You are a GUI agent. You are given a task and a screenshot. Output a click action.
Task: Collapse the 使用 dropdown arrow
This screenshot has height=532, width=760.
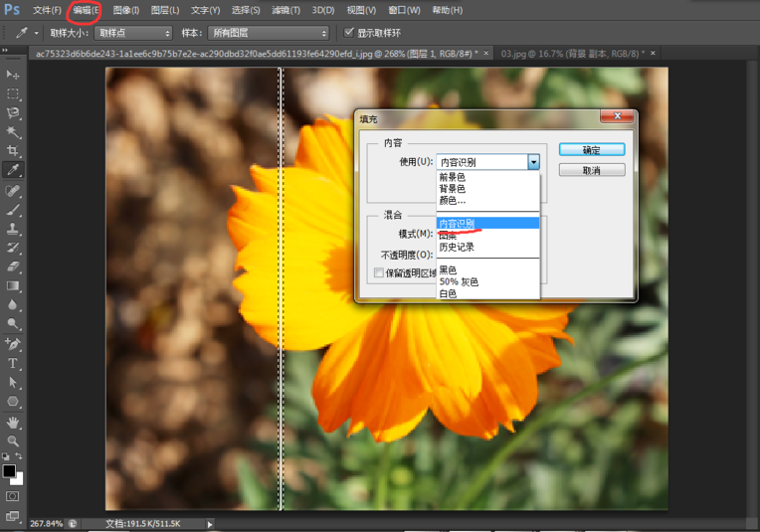coord(533,162)
